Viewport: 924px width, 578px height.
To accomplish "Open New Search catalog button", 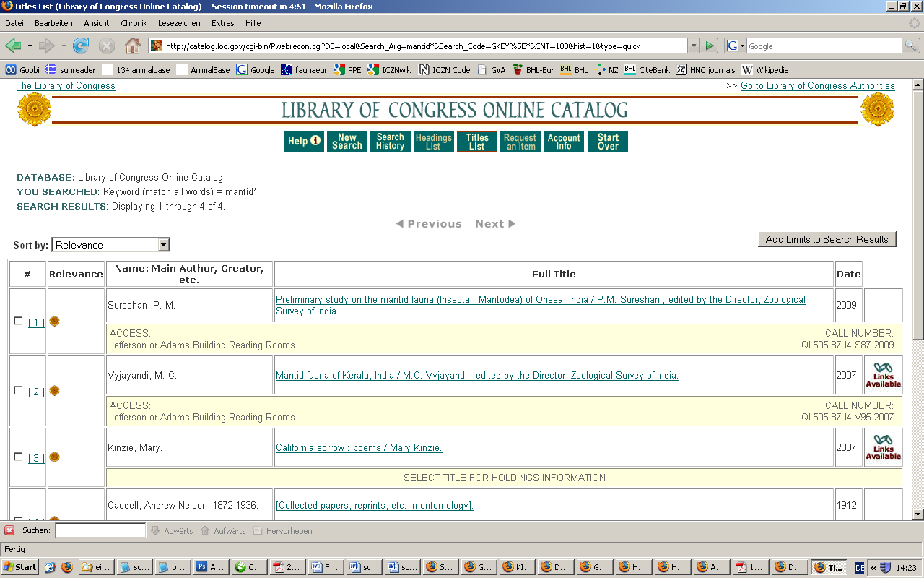I will point(346,142).
